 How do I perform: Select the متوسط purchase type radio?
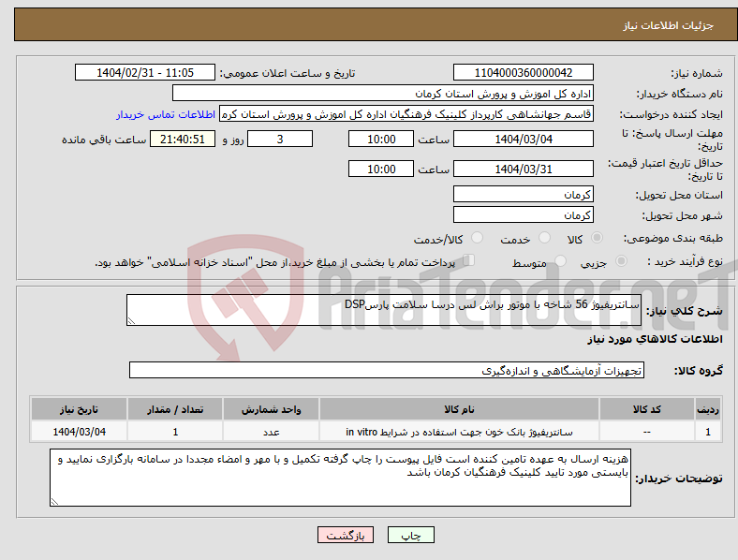click(x=561, y=261)
